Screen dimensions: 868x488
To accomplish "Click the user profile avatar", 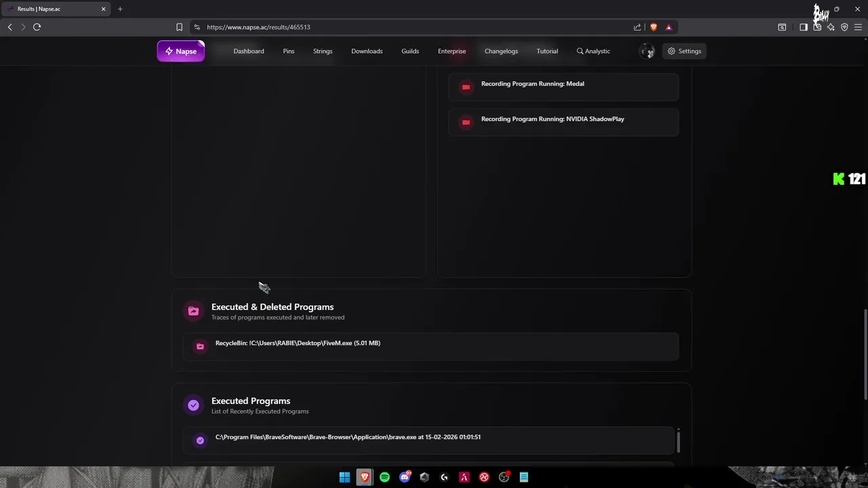I will pyautogui.click(x=647, y=51).
